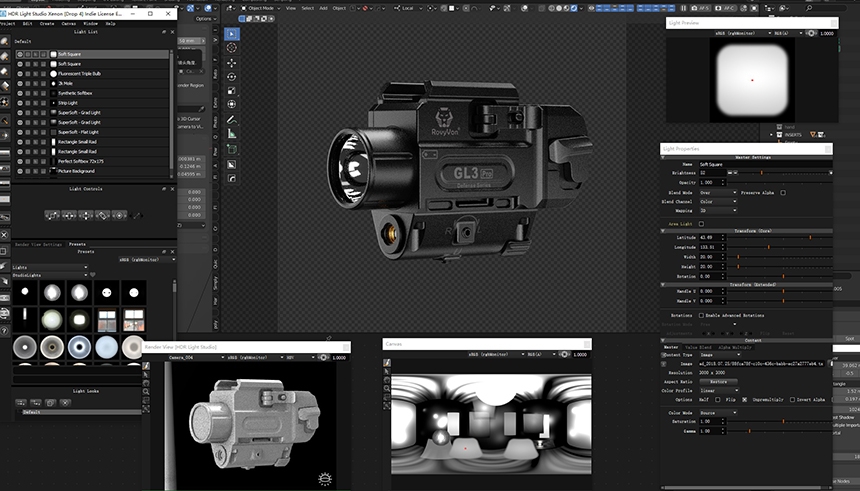The width and height of the screenshot is (860, 491).
Task: Select Blender's Add Cube tool
Action: [x=231, y=149]
